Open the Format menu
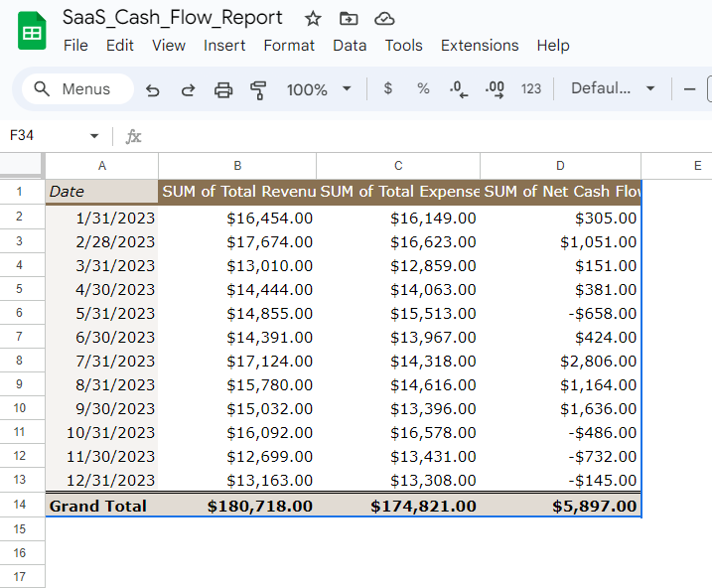The image size is (712, 588). coord(289,46)
